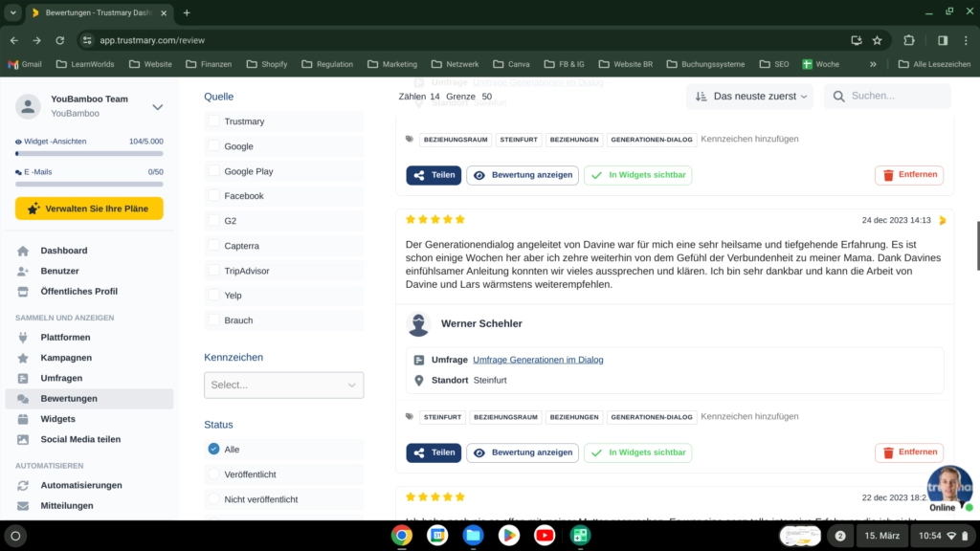
Task: Open the Das neuste zuerst sort dropdown
Action: pyautogui.click(x=750, y=97)
